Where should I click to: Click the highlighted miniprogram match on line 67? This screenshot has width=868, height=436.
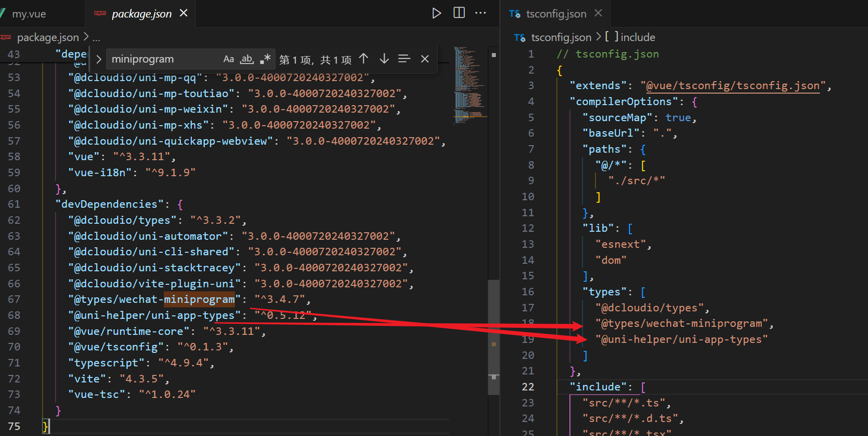click(x=199, y=299)
